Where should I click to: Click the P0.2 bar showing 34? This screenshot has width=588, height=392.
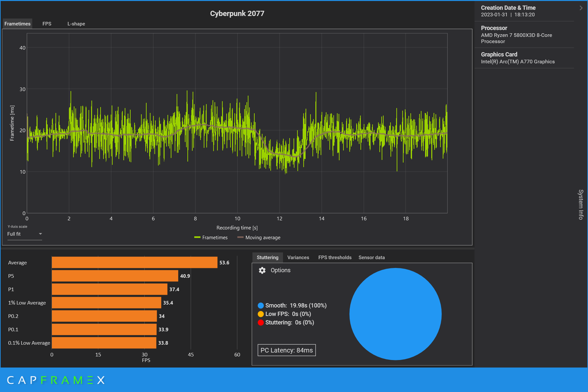[104, 316]
